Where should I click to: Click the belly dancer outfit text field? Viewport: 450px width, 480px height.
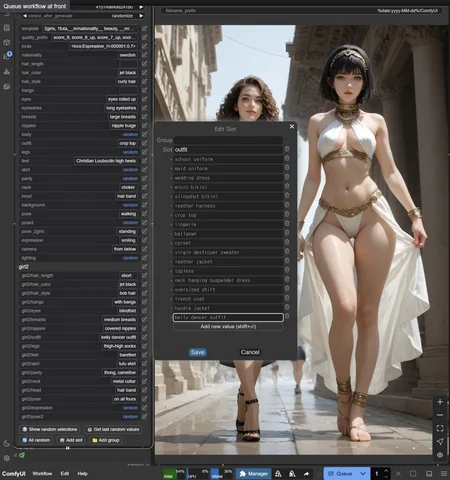pyautogui.click(x=228, y=317)
